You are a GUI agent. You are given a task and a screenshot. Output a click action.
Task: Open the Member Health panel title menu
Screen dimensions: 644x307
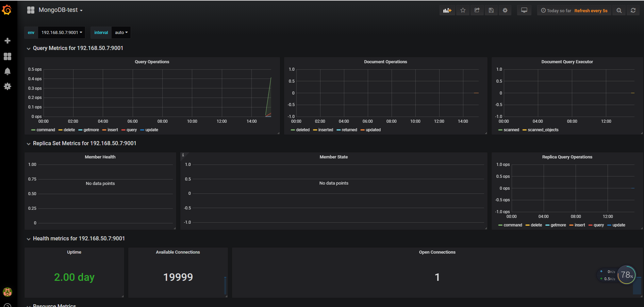tap(100, 157)
